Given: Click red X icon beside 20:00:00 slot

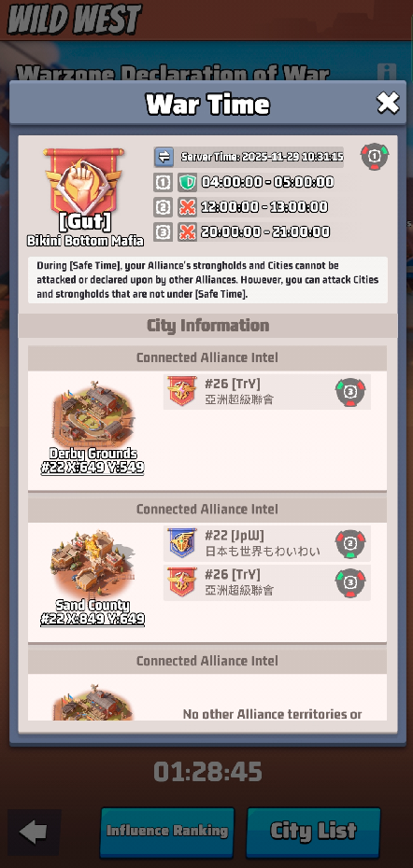Looking at the screenshot, I should [188, 232].
